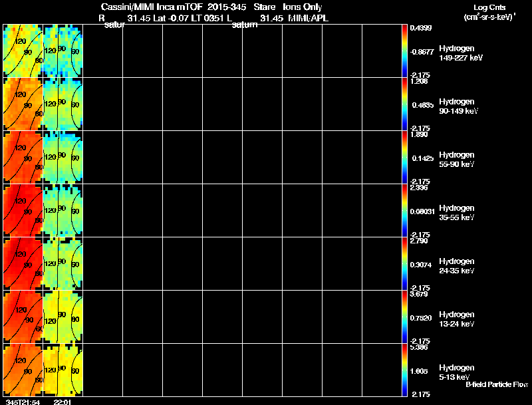
Task: Click the 3.679 scale value
Action: coord(420,294)
